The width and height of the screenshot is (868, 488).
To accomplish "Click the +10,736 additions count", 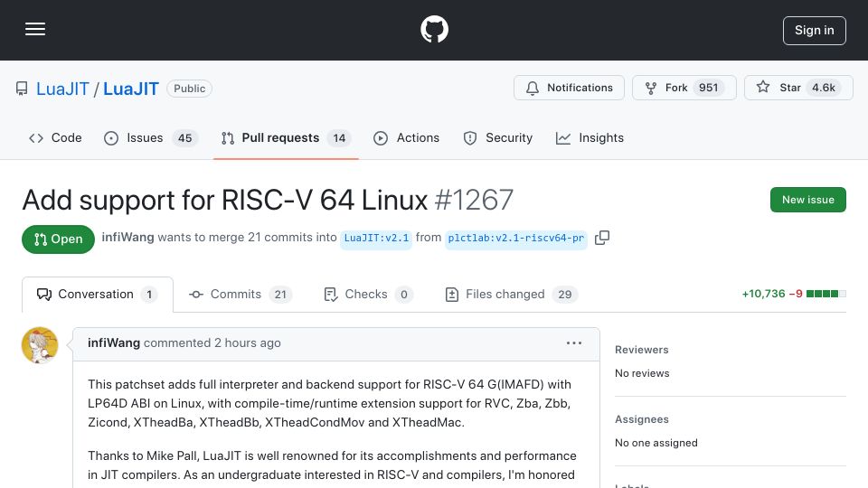I will tap(763, 294).
